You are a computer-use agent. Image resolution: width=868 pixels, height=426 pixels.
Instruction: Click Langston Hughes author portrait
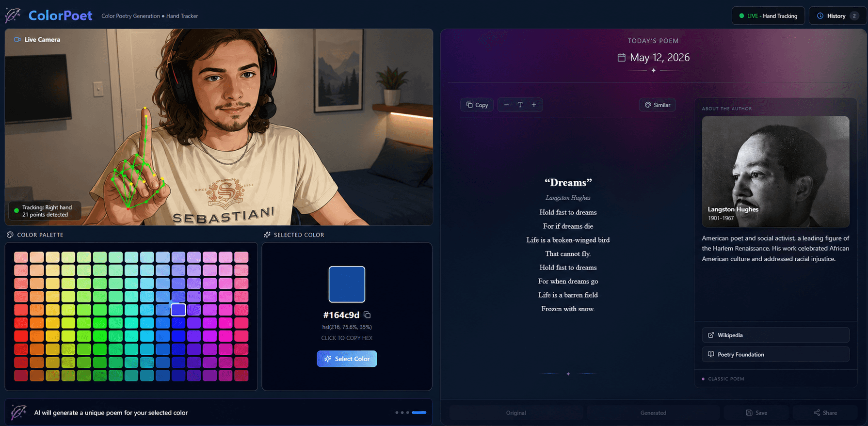point(775,172)
